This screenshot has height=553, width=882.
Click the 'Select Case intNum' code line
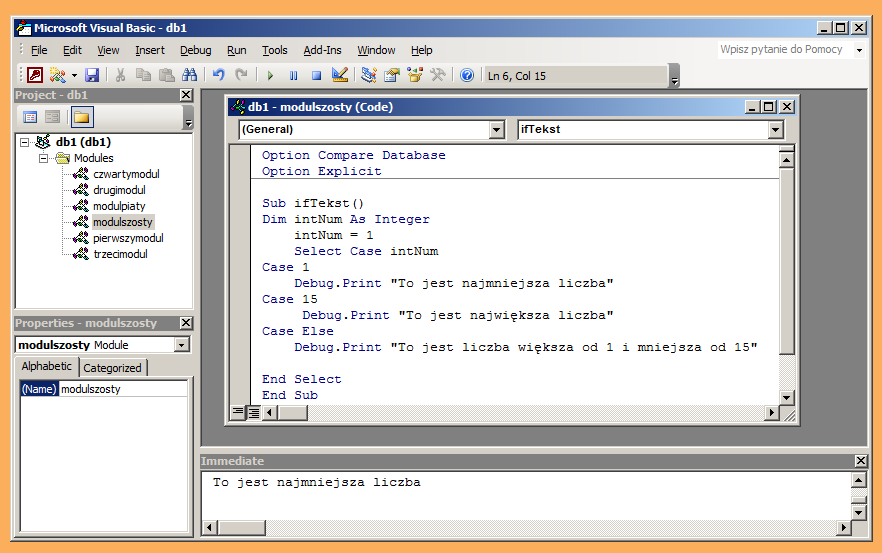point(366,251)
